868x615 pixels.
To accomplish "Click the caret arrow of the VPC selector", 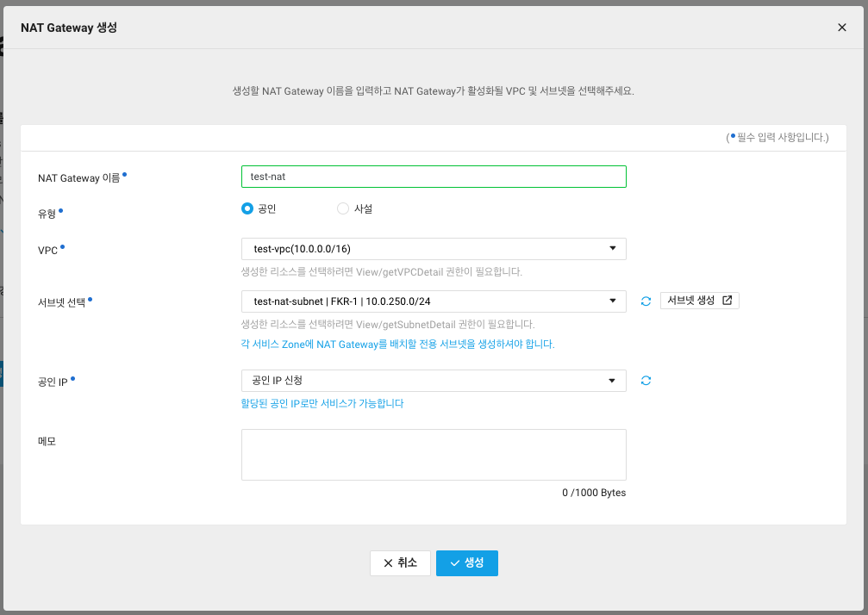I will coord(613,249).
